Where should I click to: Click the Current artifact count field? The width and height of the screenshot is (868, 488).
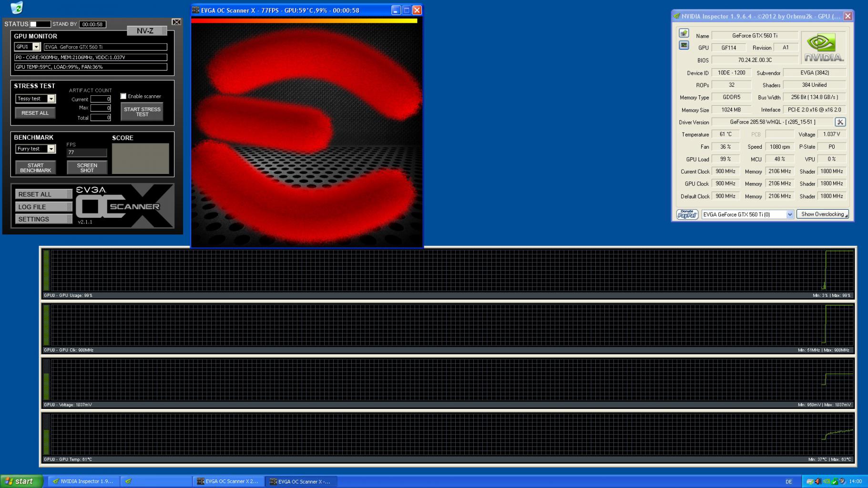tap(101, 99)
